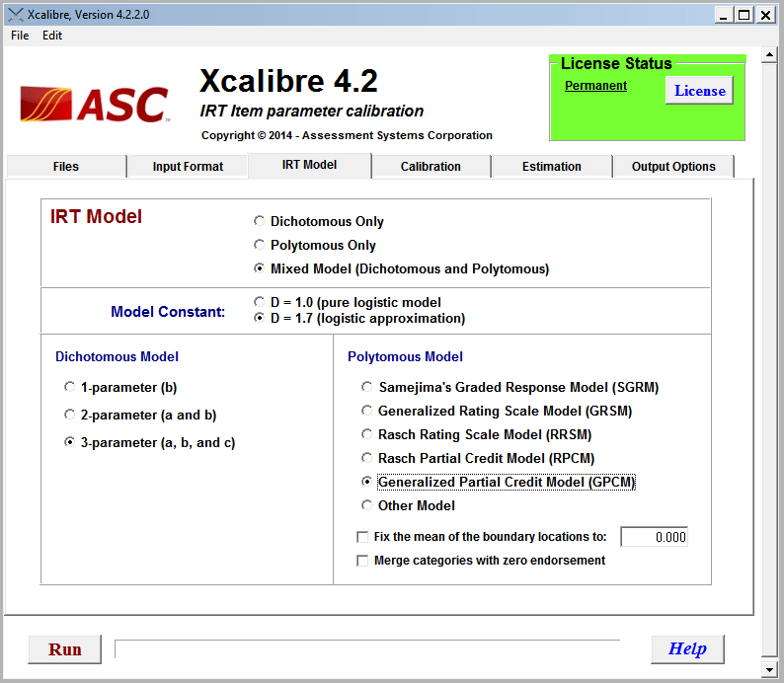Switch to the Files tab
The height and width of the screenshot is (683, 784).
click(66, 167)
